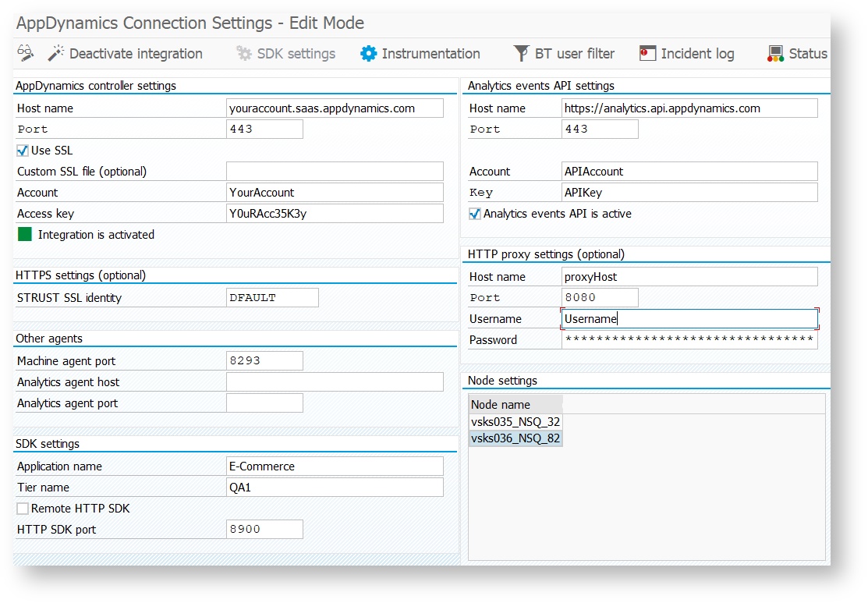Click the AppDynamics Connection Settings title

[x=190, y=23]
